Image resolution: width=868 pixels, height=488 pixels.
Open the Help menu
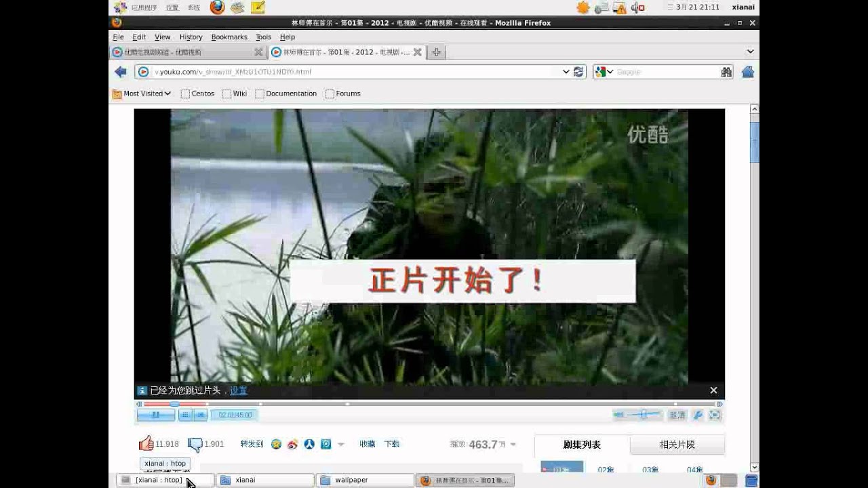pos(288,37)
